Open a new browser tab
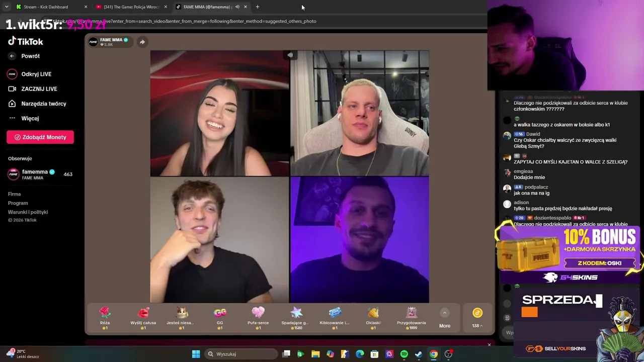Image resolution: width=644 pixels, height=362 pixels. (258, 7)
